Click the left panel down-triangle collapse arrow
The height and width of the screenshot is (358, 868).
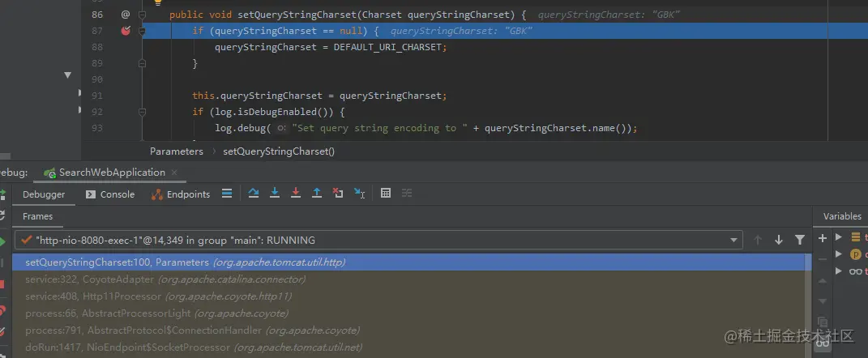pyautogui.click(x=67, y=75)
